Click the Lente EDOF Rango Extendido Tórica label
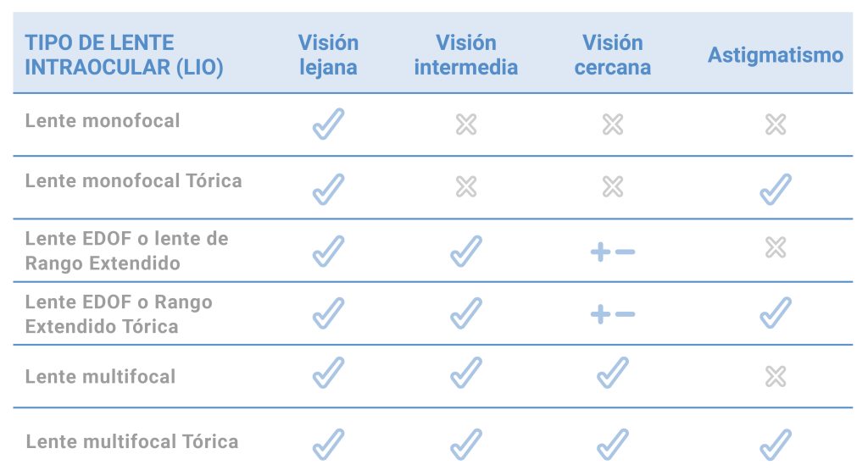 [119, 314]
